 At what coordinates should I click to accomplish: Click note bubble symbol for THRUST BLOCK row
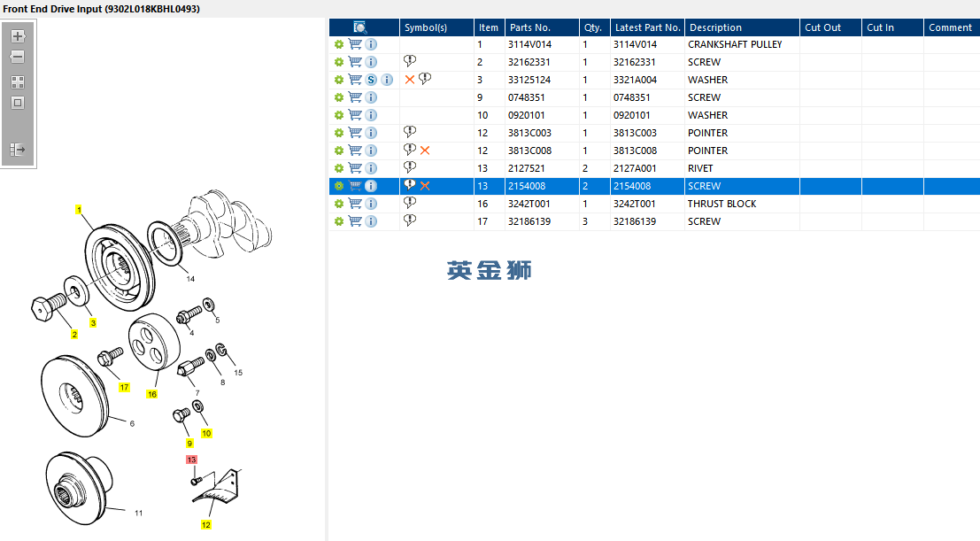(410, 203)
